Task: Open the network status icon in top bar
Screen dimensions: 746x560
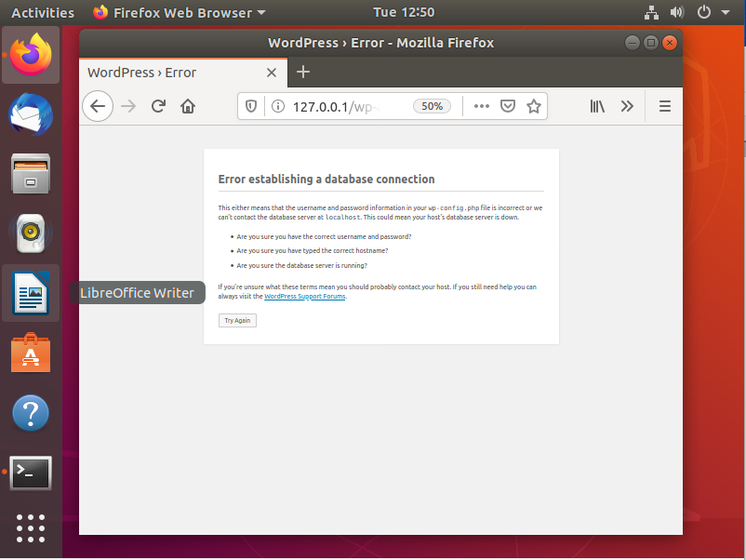Action: [651, 12]
